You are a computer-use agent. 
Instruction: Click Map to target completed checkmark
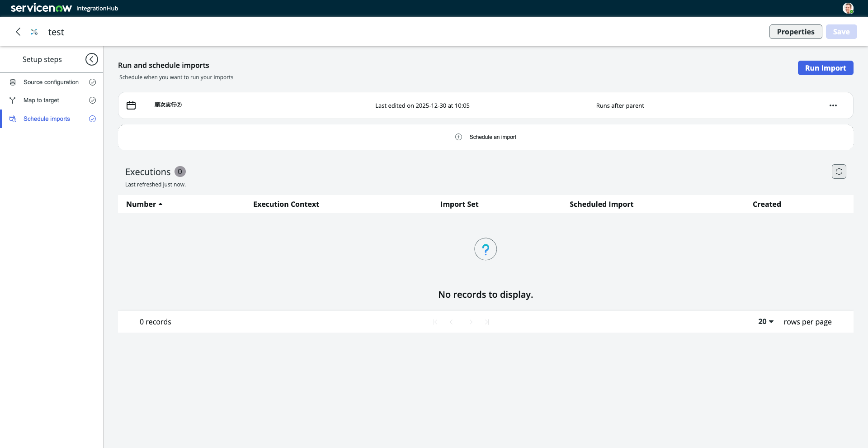click(x=92, y=100)
